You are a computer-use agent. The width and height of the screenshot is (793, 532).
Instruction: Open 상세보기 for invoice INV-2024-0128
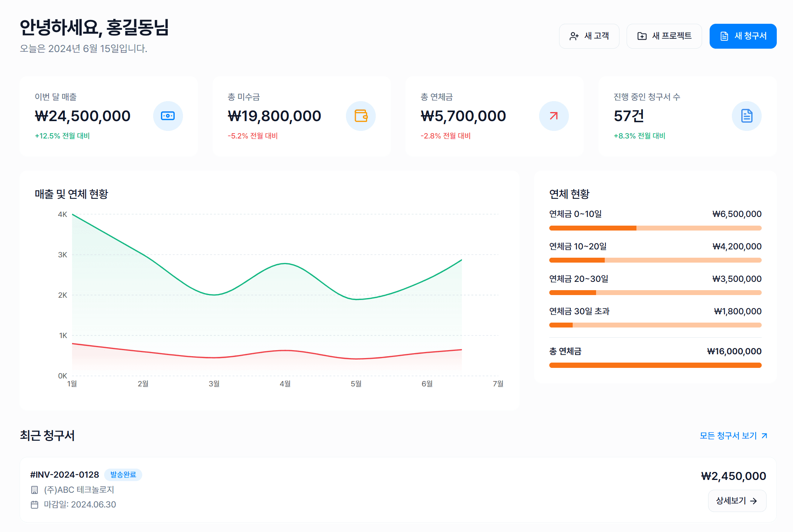click(x=737, y=501)
